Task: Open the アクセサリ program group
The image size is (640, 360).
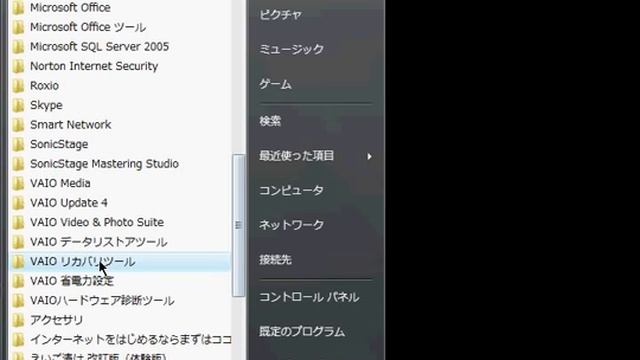Action: pyautogui.click(x=57, y=320)
